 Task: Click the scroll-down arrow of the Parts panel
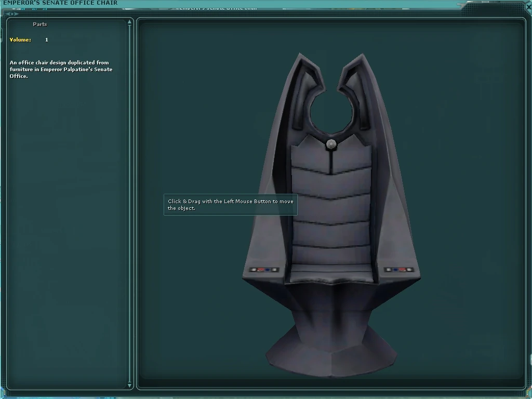point(129,385)
